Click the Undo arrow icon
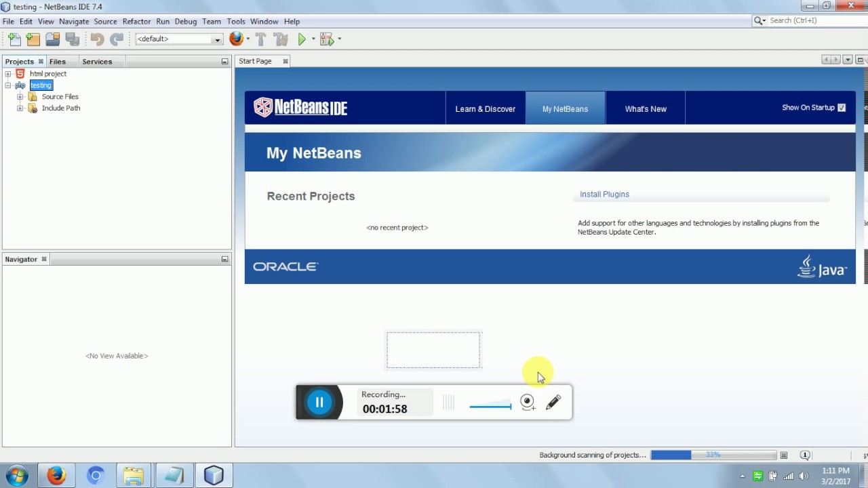This screenshot has height=488, width=868. (x=97, y=39)
